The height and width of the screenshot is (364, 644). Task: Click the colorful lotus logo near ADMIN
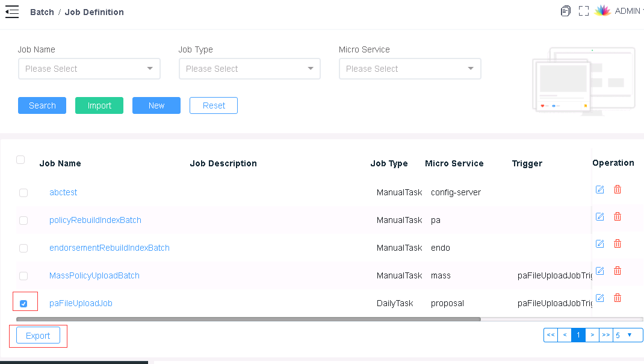tap(602, 10)
